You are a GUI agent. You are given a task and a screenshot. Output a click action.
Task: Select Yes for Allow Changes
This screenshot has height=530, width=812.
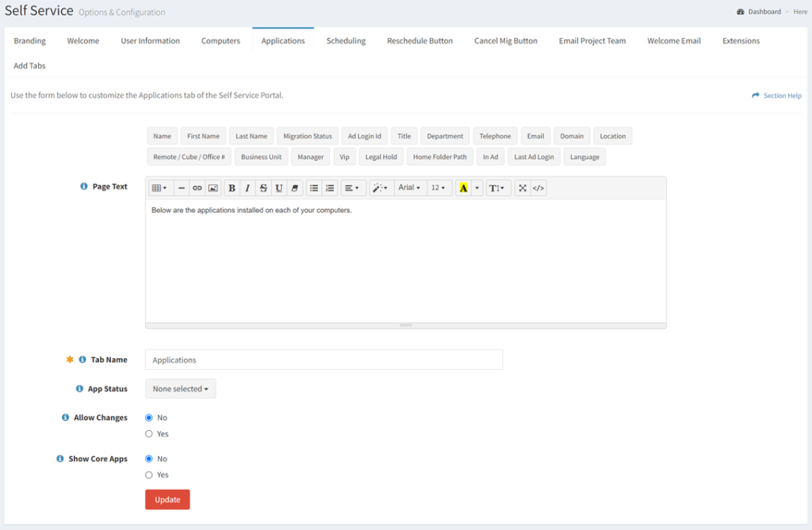pyautogui.click(x=148, y=433)
